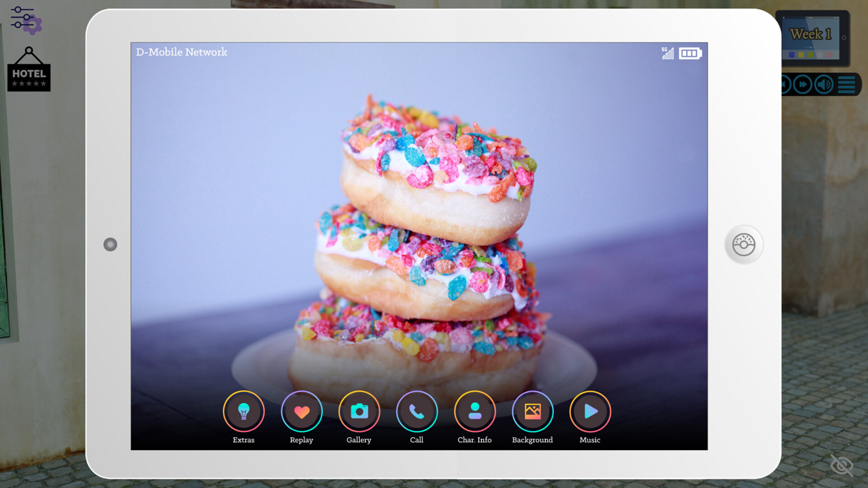This screenshot has height=488, width=868.
Task: Change the Background using the picture icon
Action: 532,411
